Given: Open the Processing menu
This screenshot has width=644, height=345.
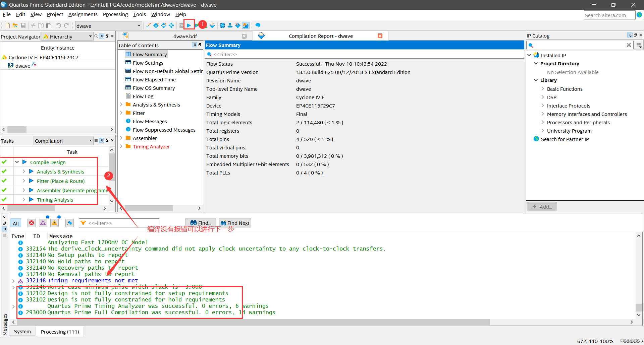Looking at the screenshot, I should 115,14.
